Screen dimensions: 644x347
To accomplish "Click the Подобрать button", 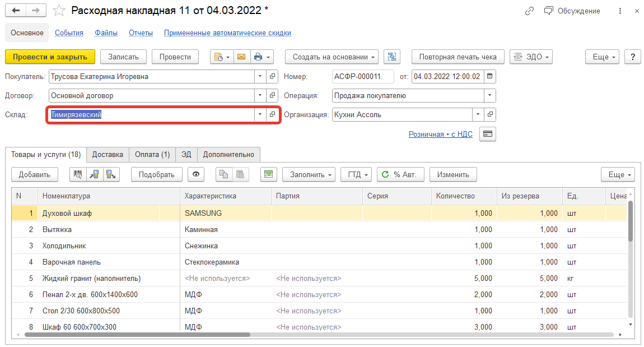I will point(156,174).
